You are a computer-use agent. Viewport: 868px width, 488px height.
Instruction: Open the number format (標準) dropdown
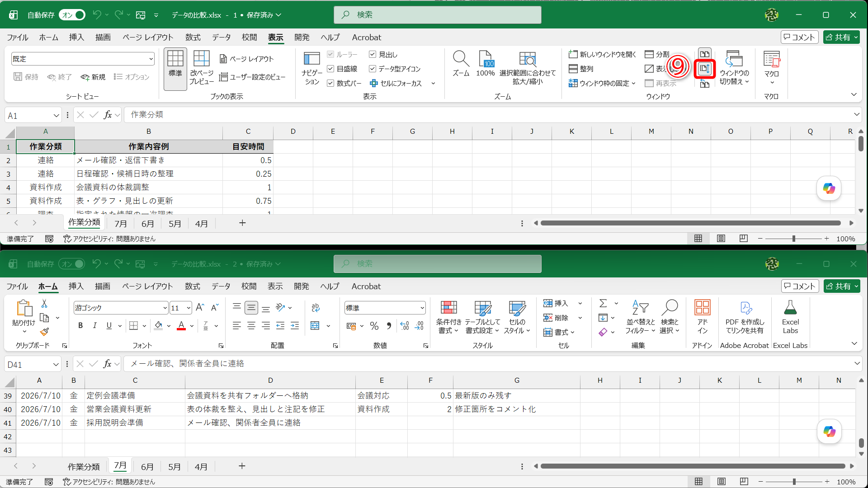point(422,308)
